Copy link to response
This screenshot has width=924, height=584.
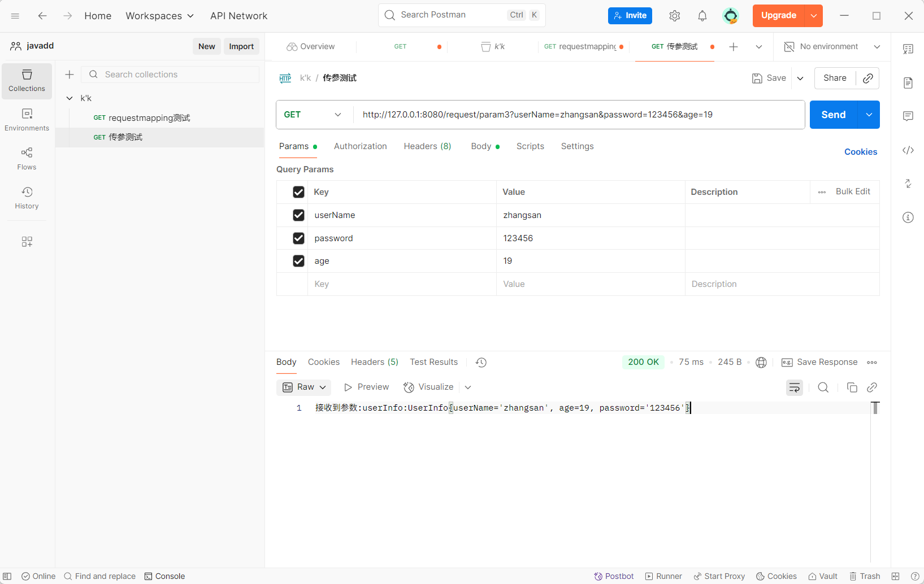pos(872,387)
